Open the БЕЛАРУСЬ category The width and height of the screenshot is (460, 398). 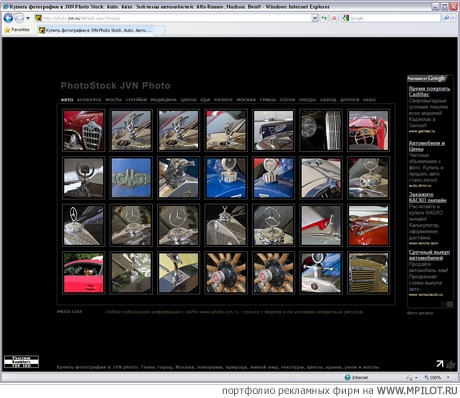point(89,100)
